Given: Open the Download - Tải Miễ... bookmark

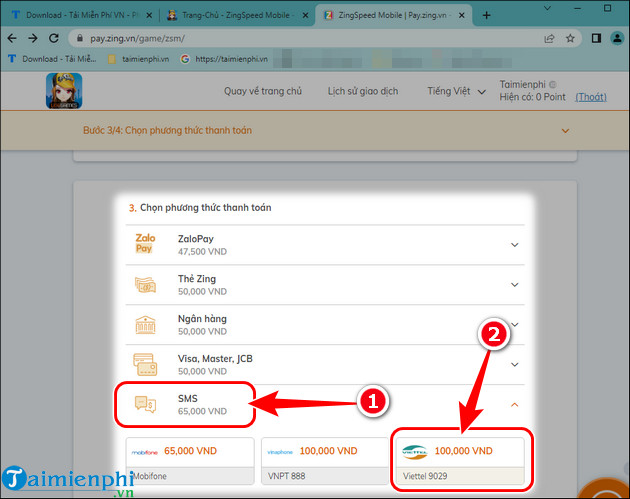Looking at the screenshot, I should [x=52, y=59].
